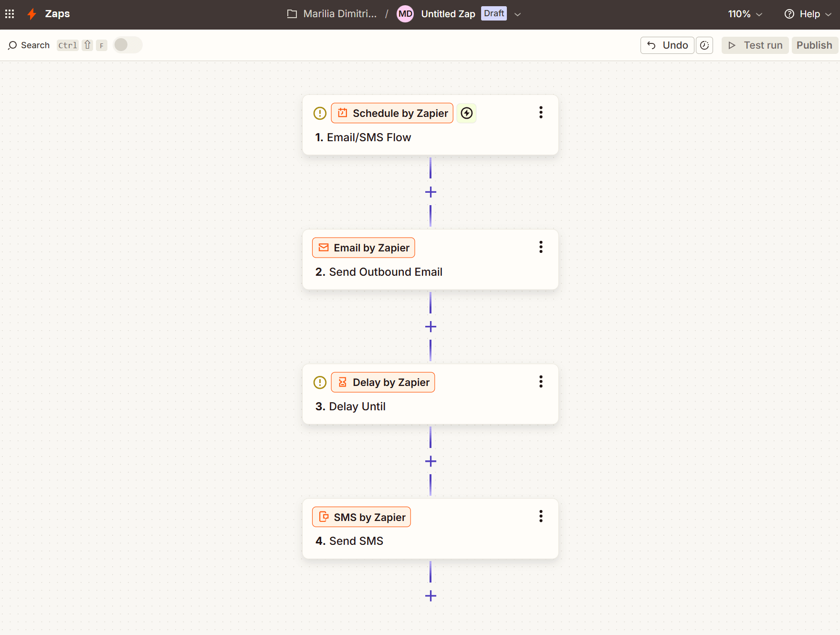Viewport: 840px width, 635px height.
Task: Add step after Send SMS with plus
Action: [430, 596]
